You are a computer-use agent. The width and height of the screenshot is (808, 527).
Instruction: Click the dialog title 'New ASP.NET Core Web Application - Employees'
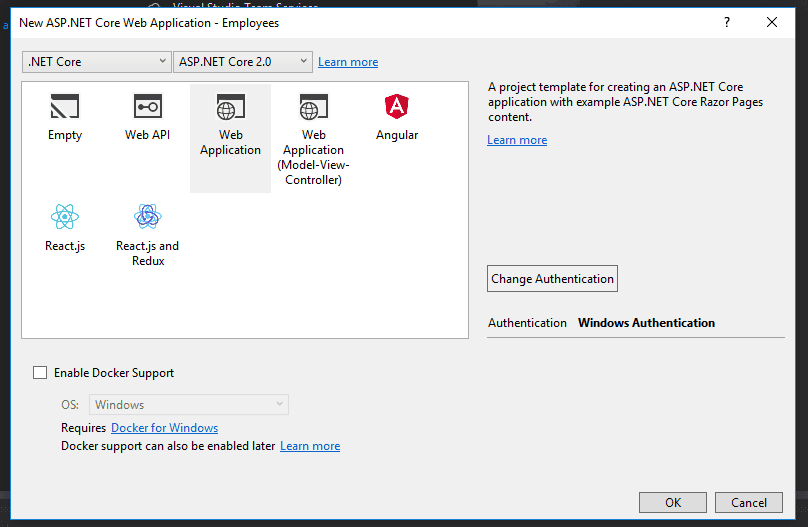coord(149,23)
